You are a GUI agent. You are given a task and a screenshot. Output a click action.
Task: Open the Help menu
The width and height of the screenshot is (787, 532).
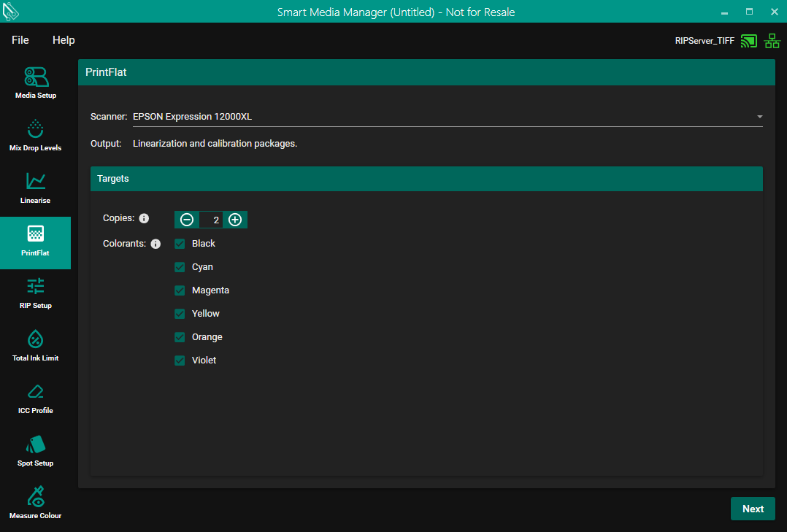pos(64,40)
